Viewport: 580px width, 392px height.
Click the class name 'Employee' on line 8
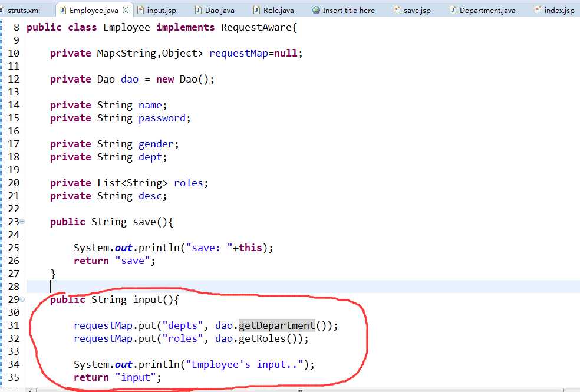[127, 27]
